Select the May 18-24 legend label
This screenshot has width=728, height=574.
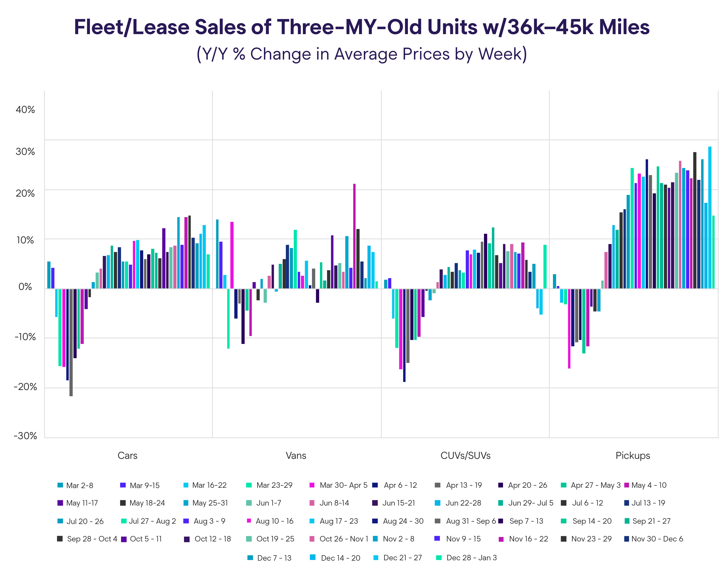147,503
